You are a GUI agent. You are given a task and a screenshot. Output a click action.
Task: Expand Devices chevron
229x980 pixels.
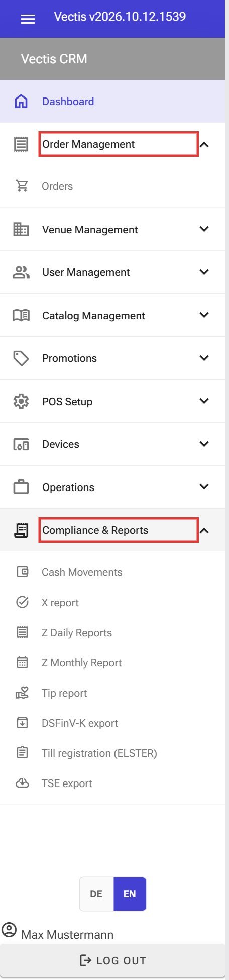point(204,444)
